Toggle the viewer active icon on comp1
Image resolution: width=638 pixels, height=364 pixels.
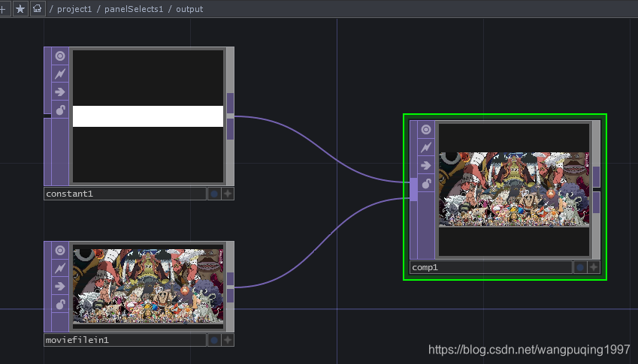pyautogui.click(x=426, y=130)
